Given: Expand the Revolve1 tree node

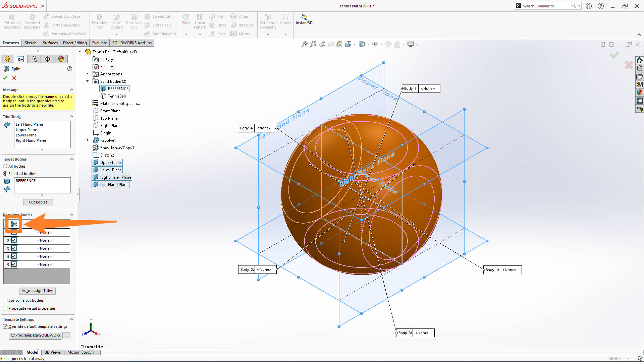Looking at the screenshot, I should point(88,140).
